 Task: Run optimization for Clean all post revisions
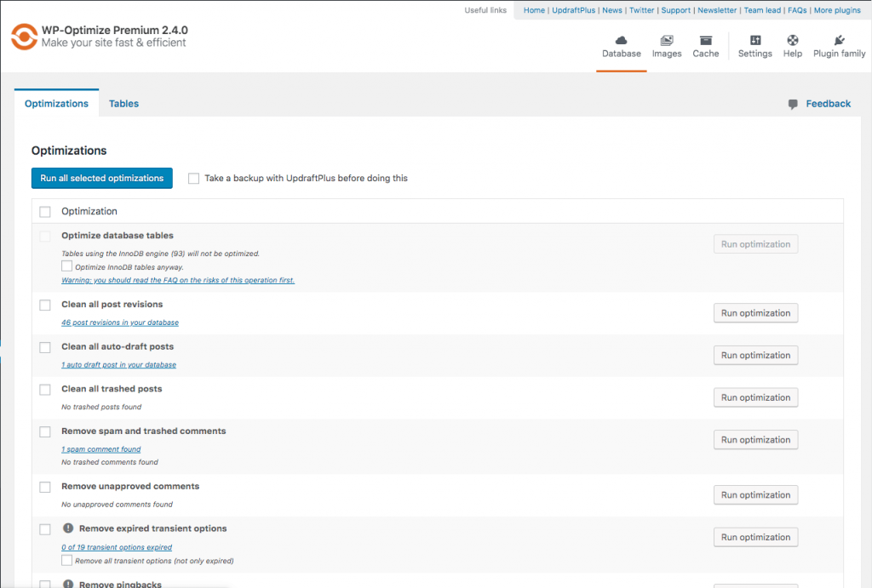[x=755, y=312]
